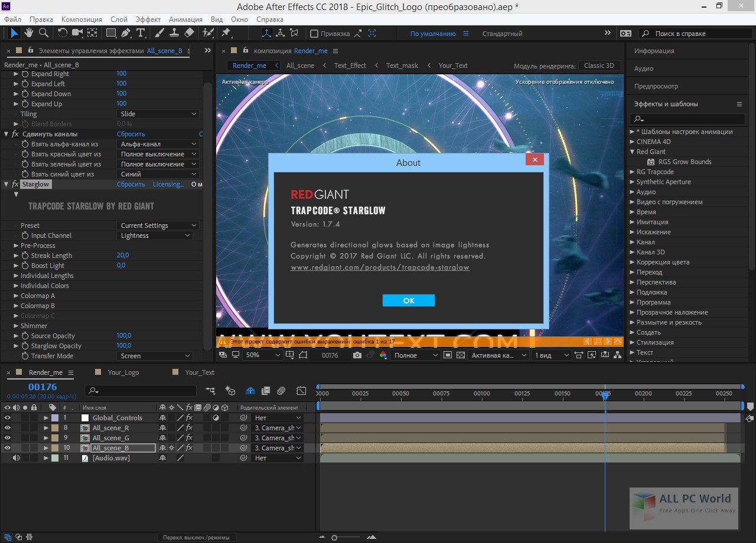Mute the Audio.wav layer speaker icon

[x=16, y=458]
